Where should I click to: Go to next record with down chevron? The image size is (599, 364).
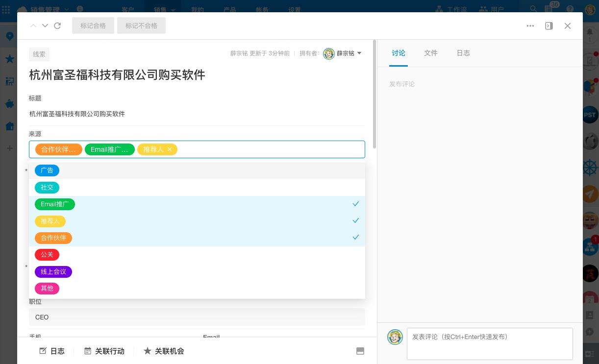point(45,26)
